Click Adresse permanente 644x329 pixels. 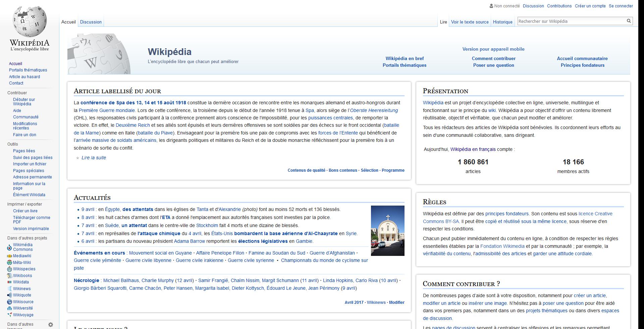pyautogui.click(x=33, y=177)
